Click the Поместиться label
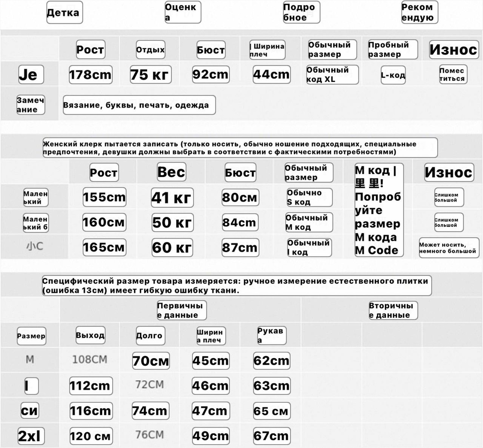483x448 pixels. click(x=453, y=75)
